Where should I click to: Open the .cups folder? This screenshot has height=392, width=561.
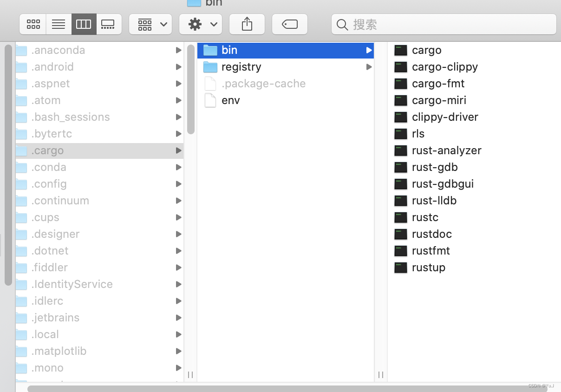(x=99, y=217)
